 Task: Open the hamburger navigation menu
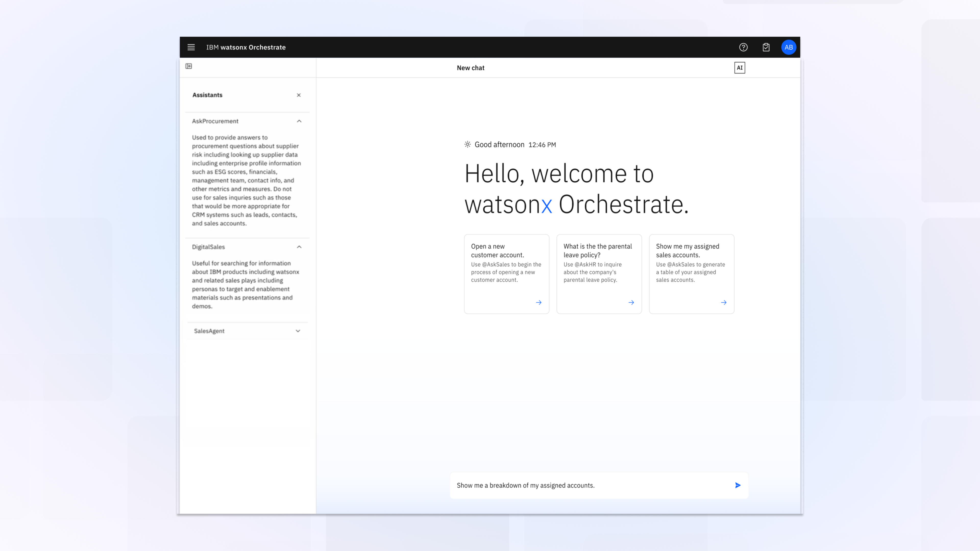coord(191,47)
